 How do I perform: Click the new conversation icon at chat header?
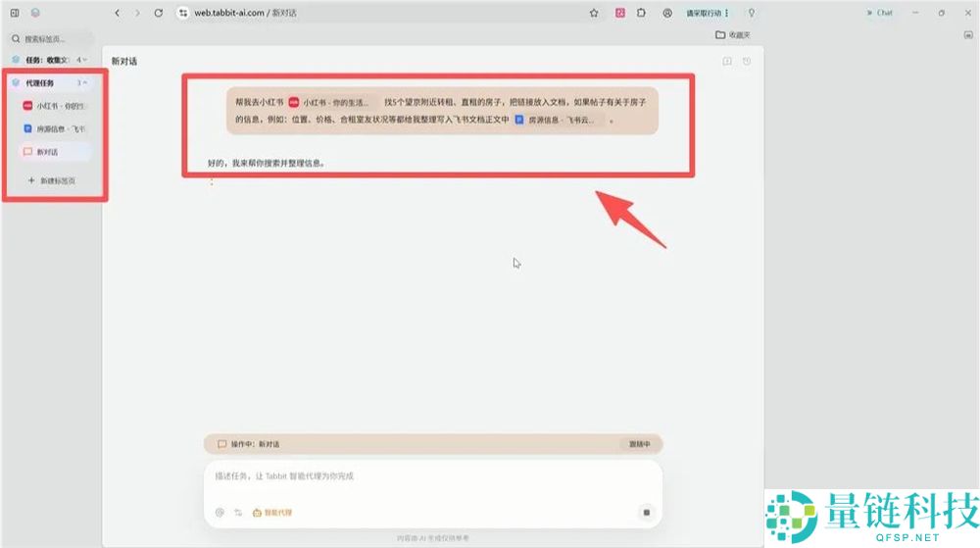727,61
